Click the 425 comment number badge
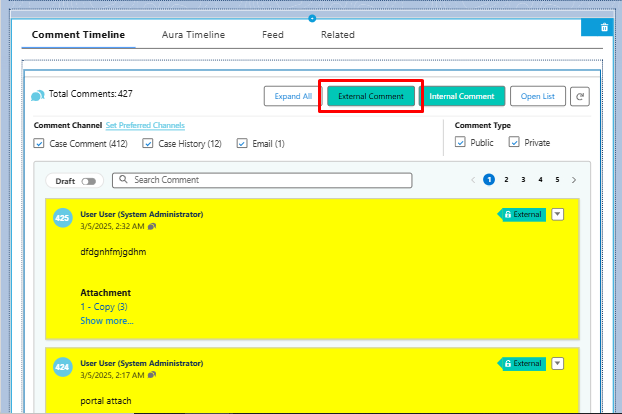The height and width of the screenshot is (414, 622). 62,218
